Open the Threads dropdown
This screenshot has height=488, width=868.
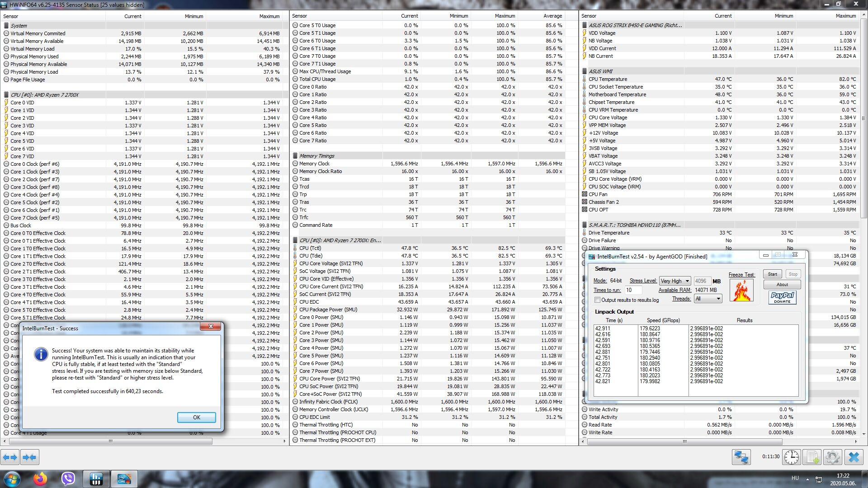coord(708,299)
